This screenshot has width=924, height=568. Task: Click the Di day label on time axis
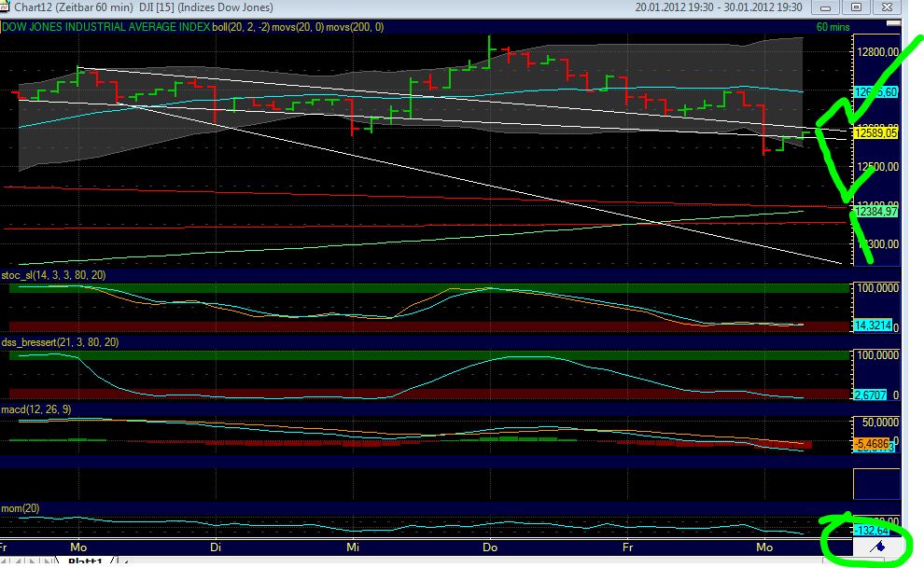216,547
